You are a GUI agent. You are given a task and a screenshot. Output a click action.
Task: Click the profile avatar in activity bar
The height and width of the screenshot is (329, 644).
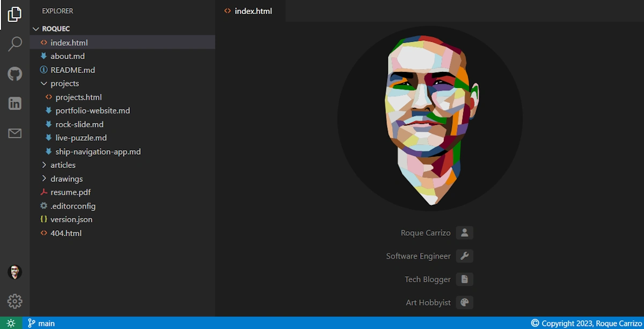14,272
